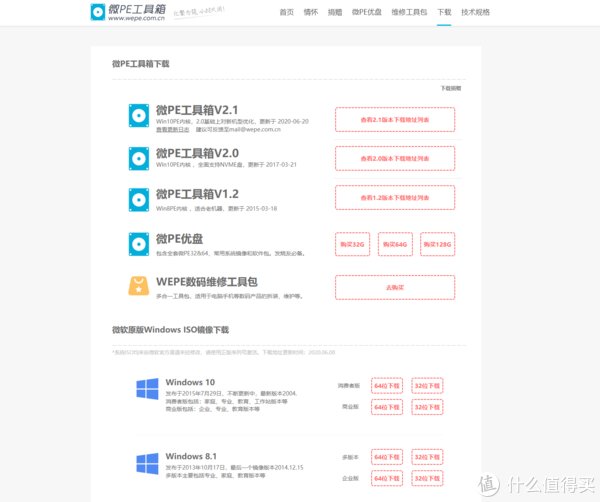Download Windows 8.1 企业版 64位

point(387,479)
